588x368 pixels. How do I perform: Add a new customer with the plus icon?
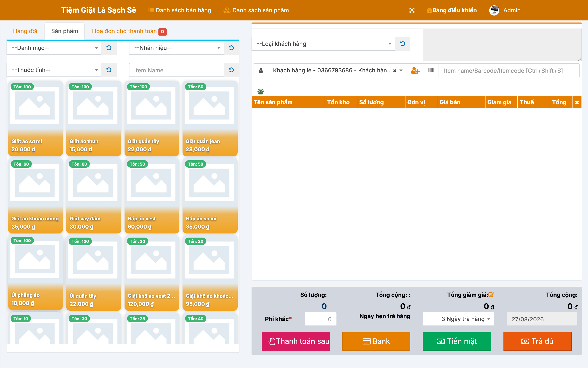(415, 71)
